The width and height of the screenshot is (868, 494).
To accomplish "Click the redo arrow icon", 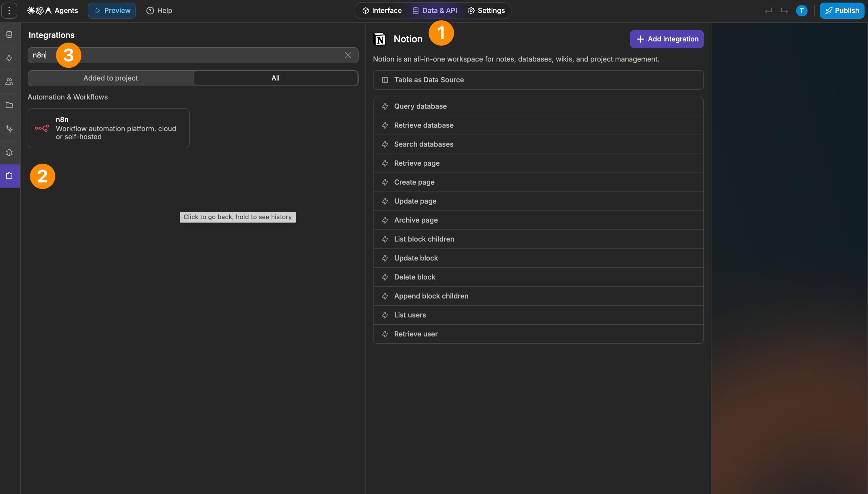I will point(784,11).
